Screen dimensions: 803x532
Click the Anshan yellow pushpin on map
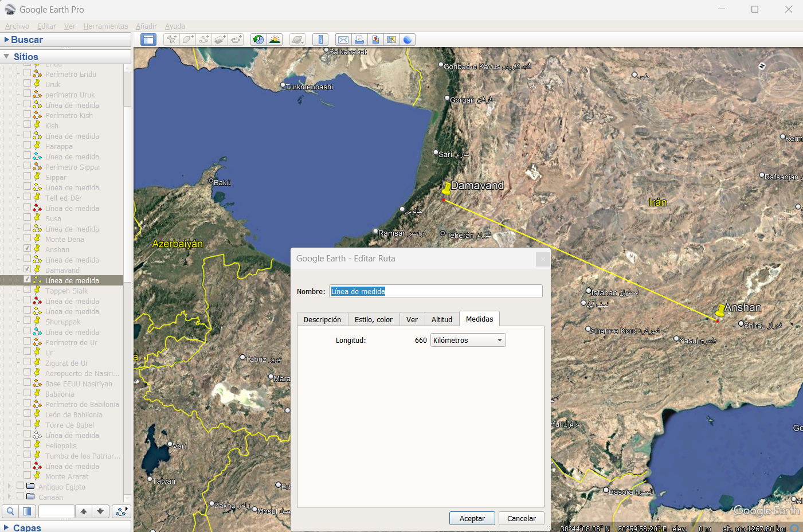point(720,311)
